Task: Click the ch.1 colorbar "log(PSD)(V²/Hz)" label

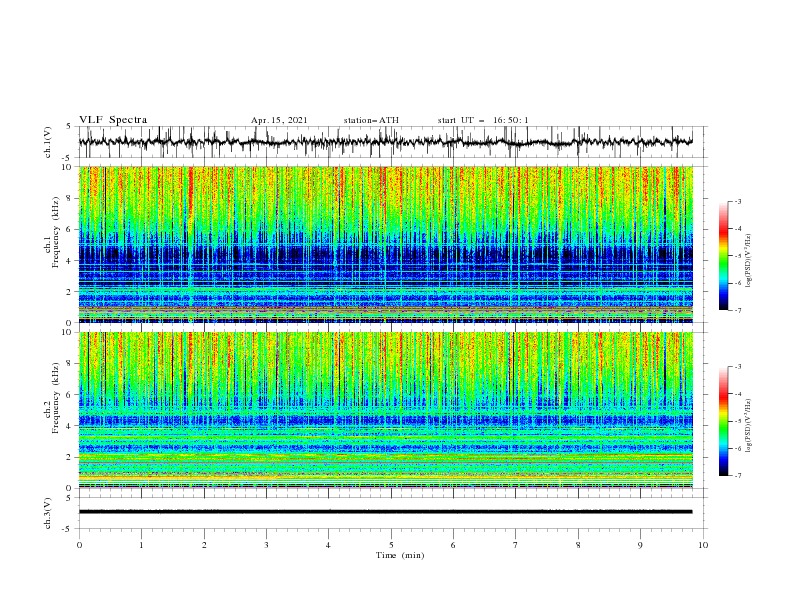Action: (749, 261)
